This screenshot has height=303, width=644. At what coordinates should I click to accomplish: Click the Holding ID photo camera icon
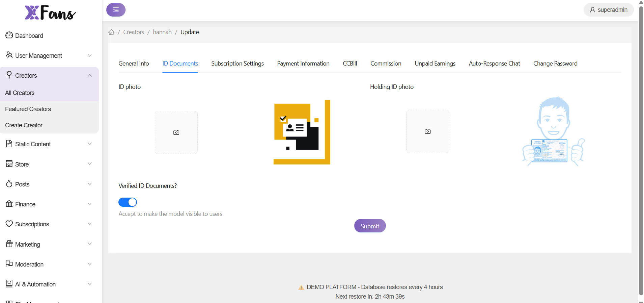427,131
